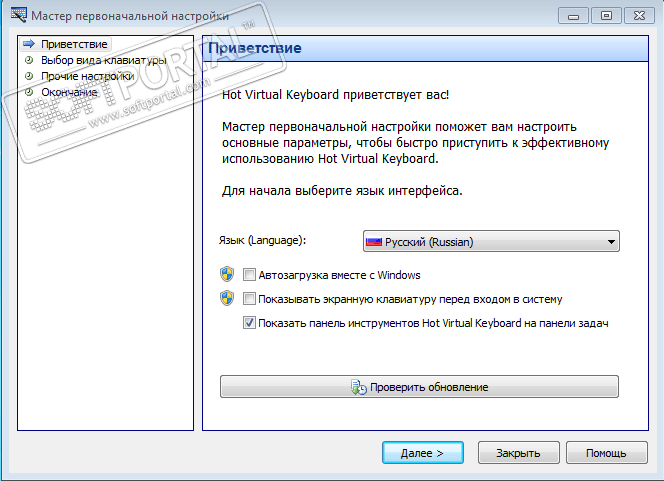Click text Hot Virtual Keyboard приветствует вас!
Image resolution: width=664 pixels, height=481 pixels.
point(335,94)
